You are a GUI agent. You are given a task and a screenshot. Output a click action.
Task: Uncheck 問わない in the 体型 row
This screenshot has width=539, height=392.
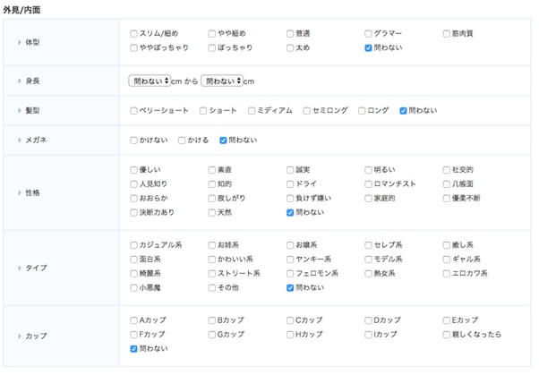369,48
